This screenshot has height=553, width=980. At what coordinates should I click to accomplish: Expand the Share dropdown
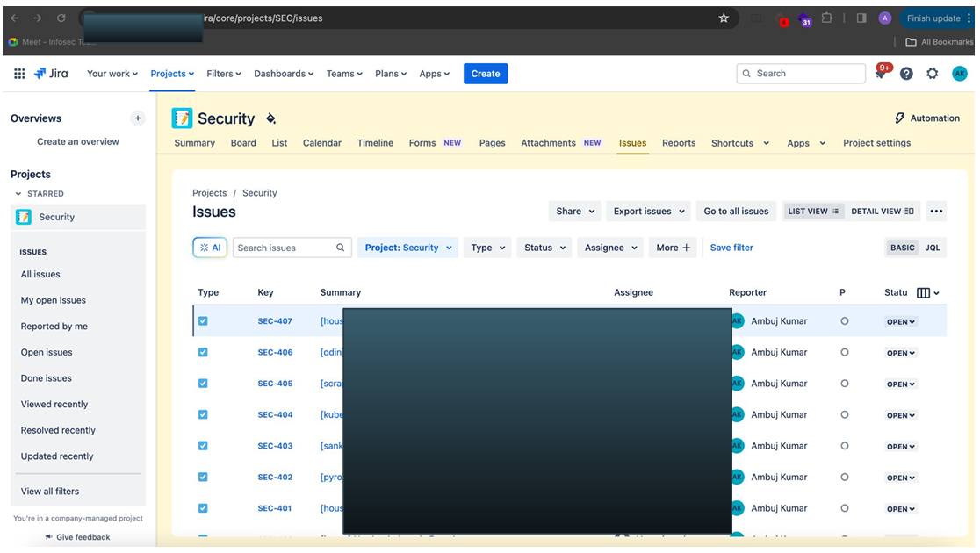[575, 212]
